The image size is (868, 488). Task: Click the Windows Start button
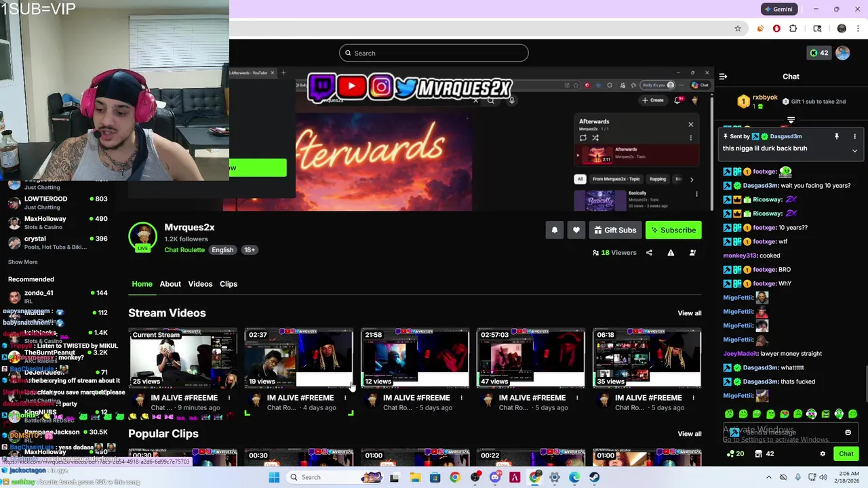pos(274,477)
